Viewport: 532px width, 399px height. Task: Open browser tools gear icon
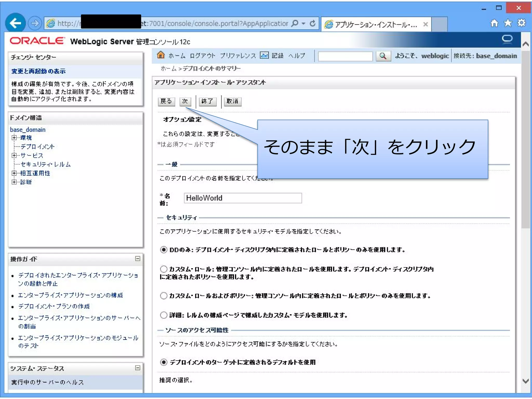[x=521, y=23]
